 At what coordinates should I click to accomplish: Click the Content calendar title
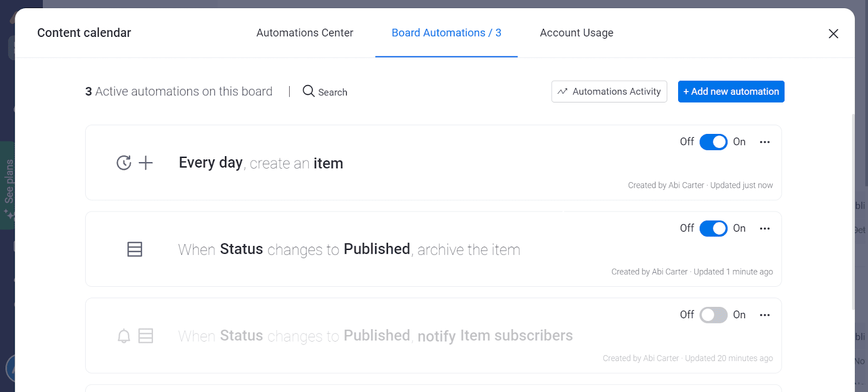[84, 33]
